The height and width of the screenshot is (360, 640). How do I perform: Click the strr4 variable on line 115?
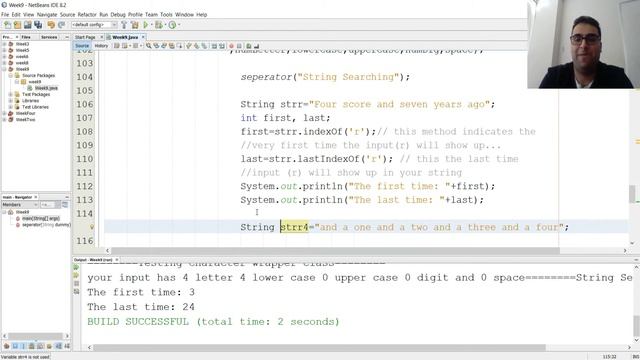tap(294, 227)
